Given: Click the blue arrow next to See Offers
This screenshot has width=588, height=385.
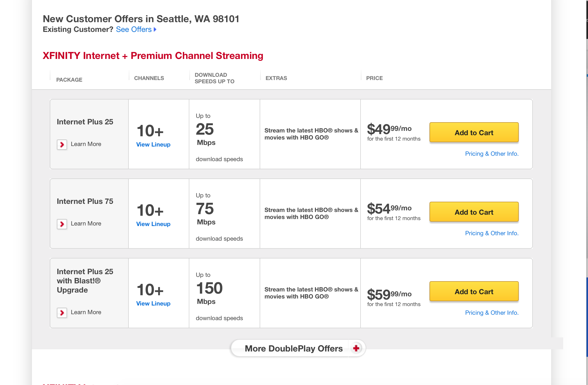Looking at the screenshot, I should [155, 29].
